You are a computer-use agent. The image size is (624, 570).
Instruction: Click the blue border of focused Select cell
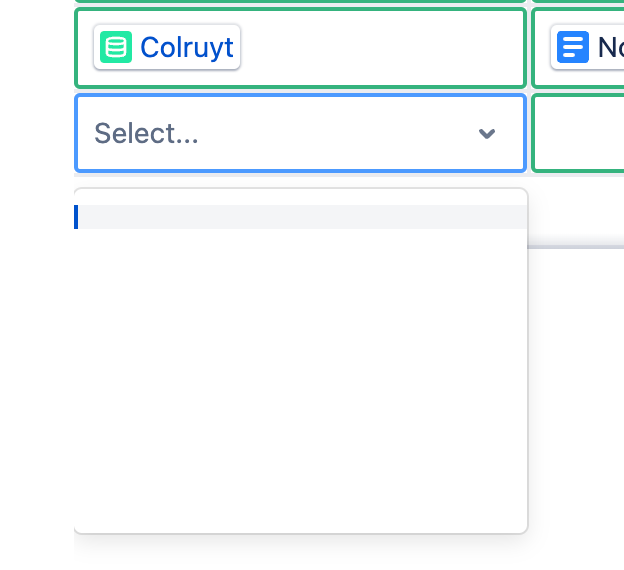tap(300, 95)
